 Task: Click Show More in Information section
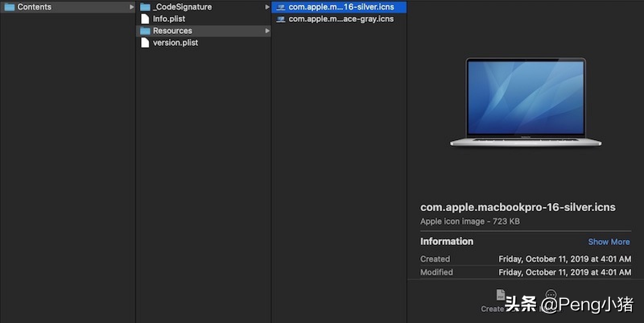point(609,242)
